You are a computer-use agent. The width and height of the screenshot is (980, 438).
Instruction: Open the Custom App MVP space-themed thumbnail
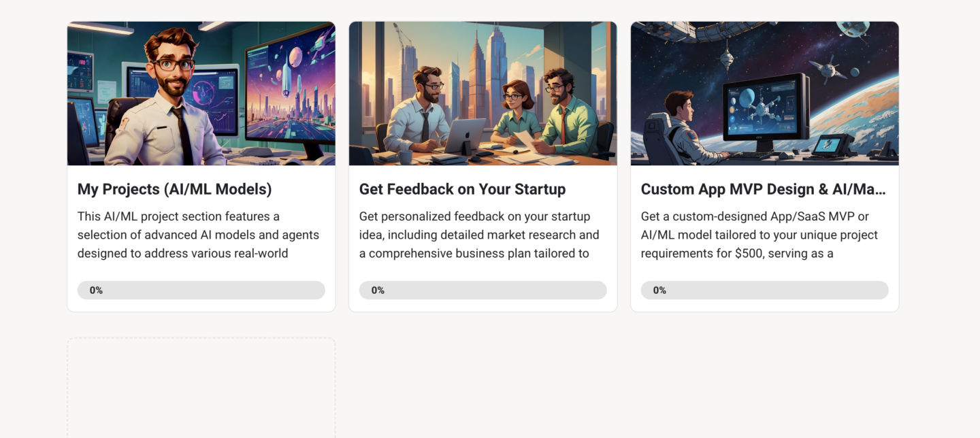(x=765, y=93)
